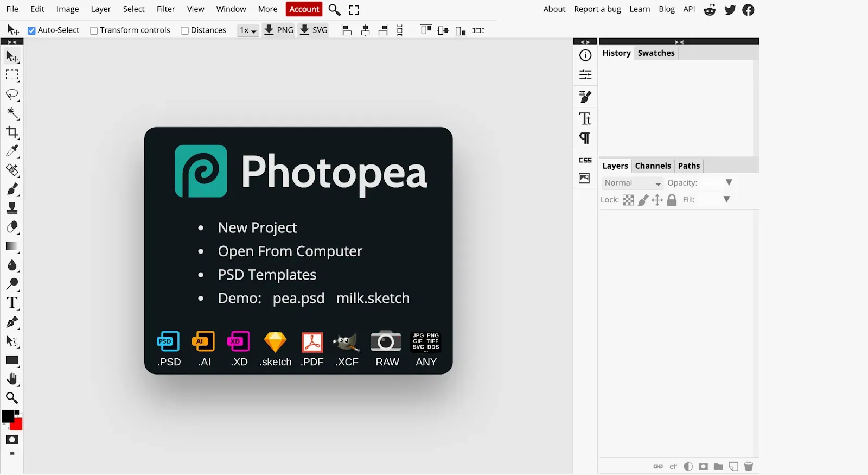Collapse the left toolbox panel arrows
This screenshot has width=868, height=475.
pos(12,42)
